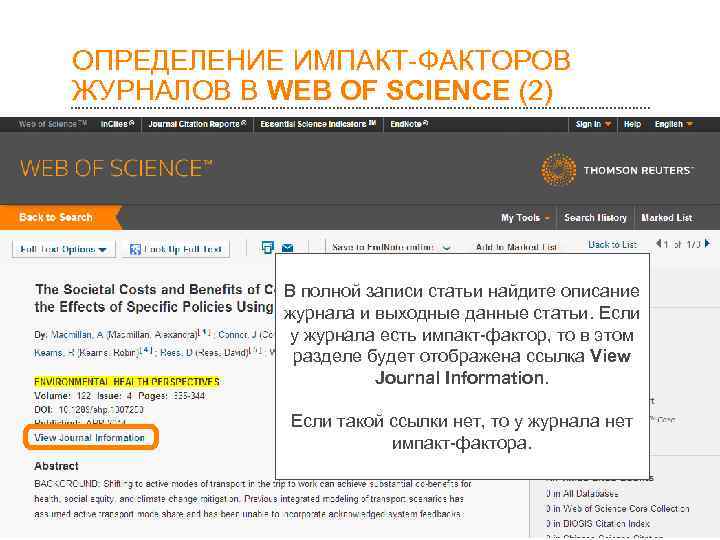This screenshot has width=720, height=540.
Task: Expand the Save to EndNote online dropdown
Action: (446, 248)
